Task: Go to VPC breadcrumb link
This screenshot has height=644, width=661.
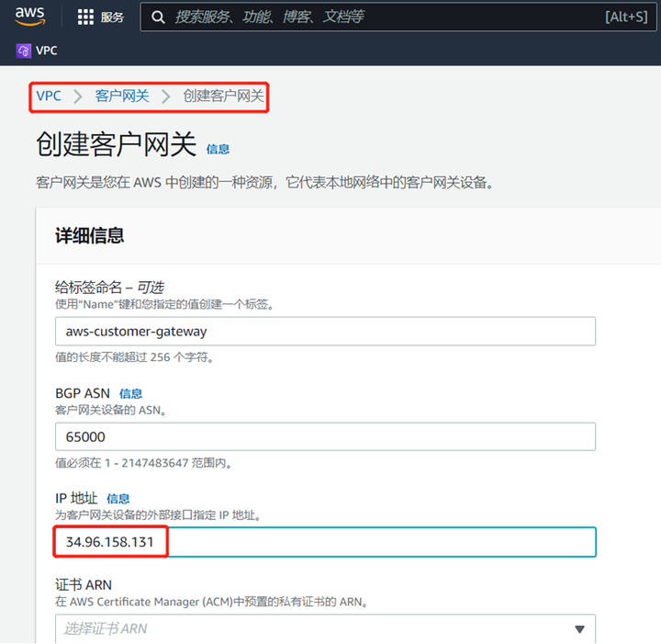Action: pos(49,96)
